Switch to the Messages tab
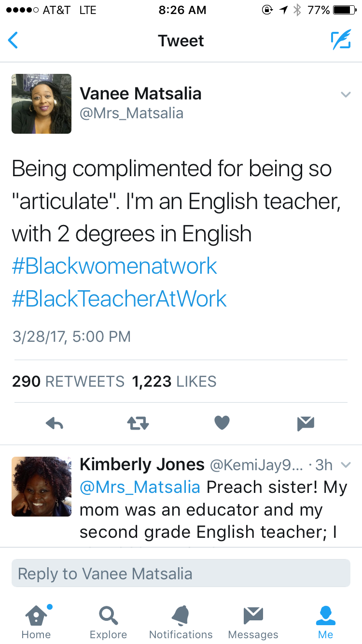This screenshot has width=362, height=644. [x=253, y=622]
